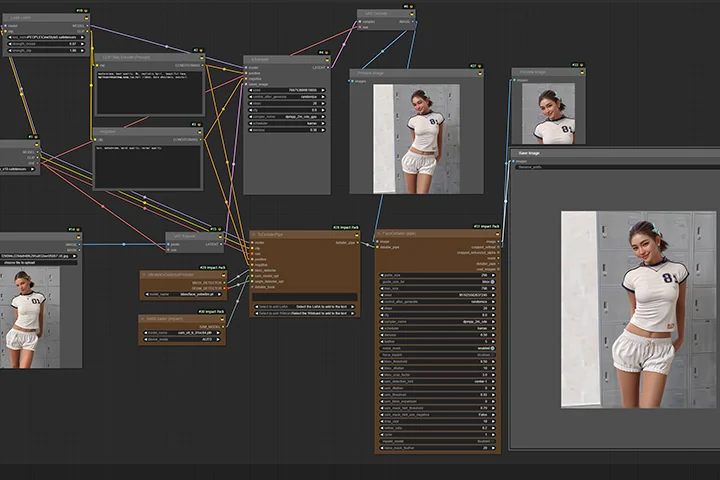Click CONDITIONING output of positive CLIP Text Encode
Screen dimensions: 720x480
pyautogui.click(x=203, y=65)
